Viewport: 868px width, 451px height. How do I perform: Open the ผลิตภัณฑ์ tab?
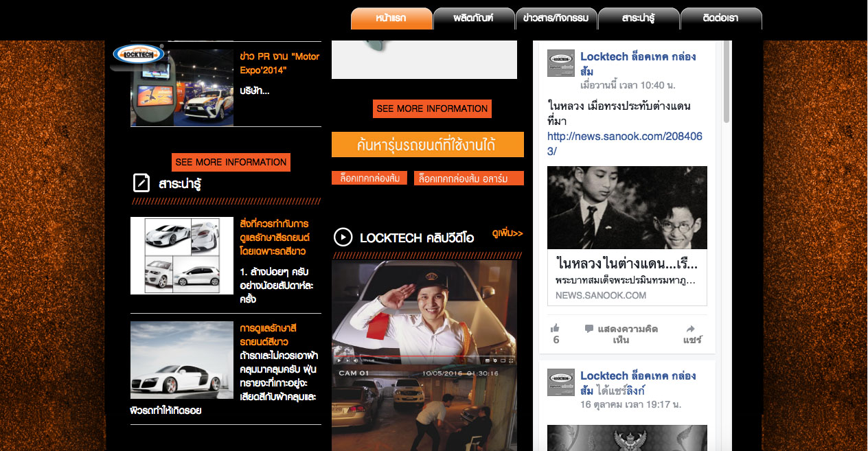click(x=474, y=19)
